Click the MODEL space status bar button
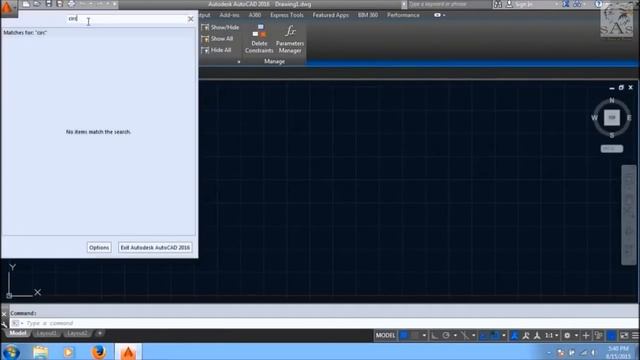This screenshot has width=640, height=360. point(385,336)
